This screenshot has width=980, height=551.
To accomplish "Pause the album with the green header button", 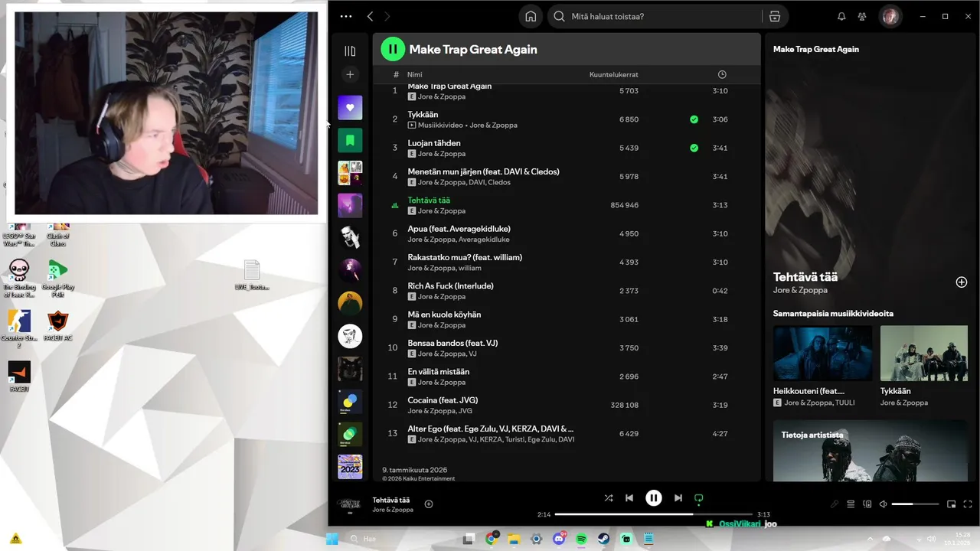I will point(393,49).
